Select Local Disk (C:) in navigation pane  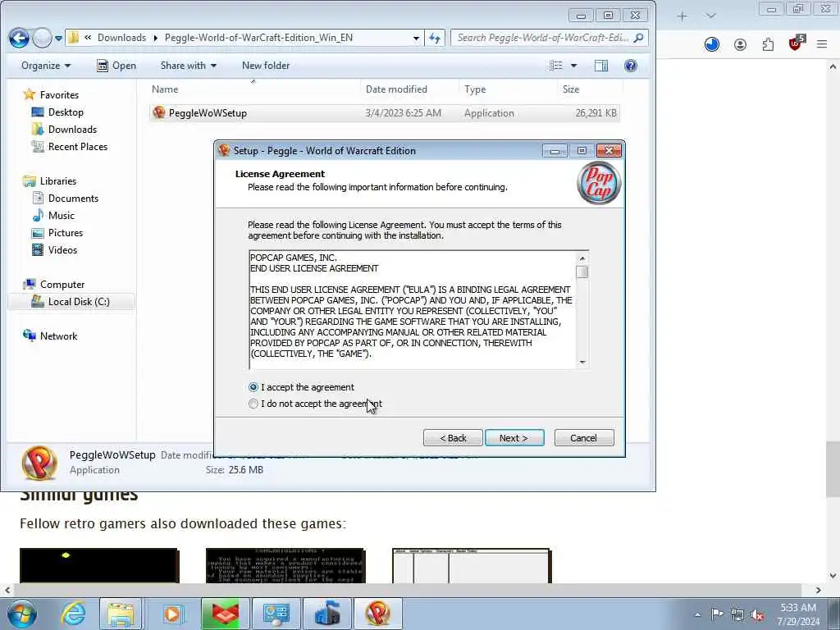point(72,302)
